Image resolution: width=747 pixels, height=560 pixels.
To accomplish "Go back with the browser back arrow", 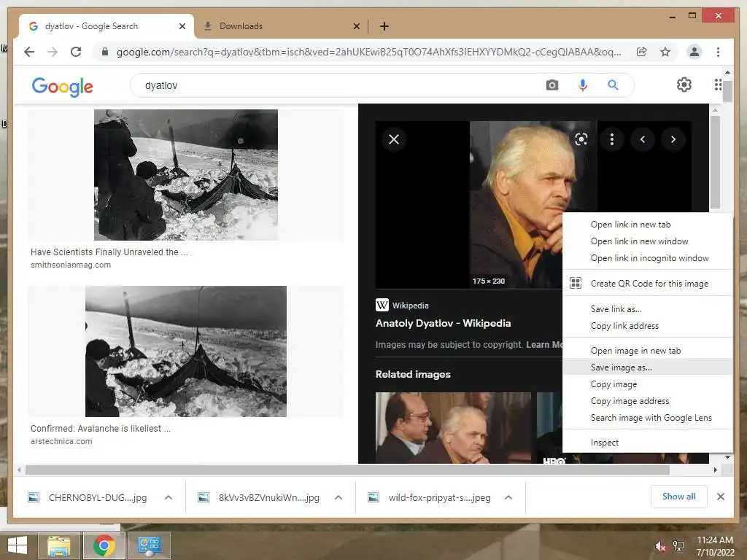I will click(29, 52).
